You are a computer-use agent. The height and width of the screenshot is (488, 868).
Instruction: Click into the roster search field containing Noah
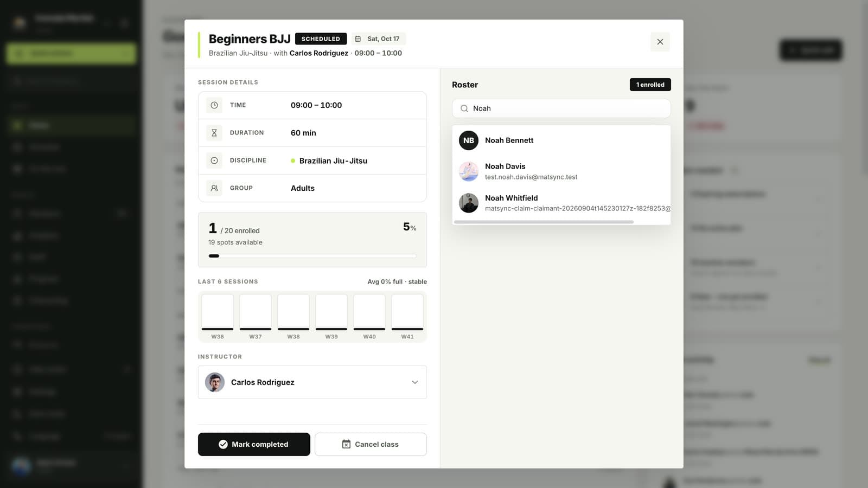point(561,108)
